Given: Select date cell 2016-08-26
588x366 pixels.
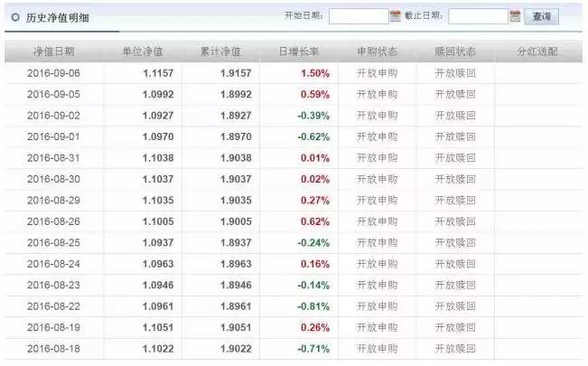Looking at the screenshot, I should tap(53, 221).
